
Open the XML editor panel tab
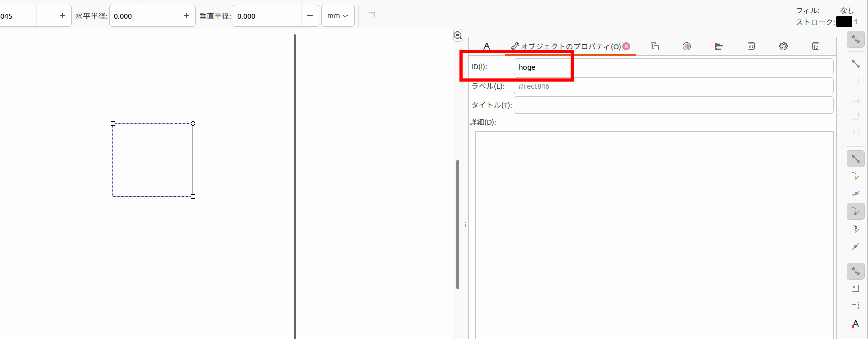(751, 46)
